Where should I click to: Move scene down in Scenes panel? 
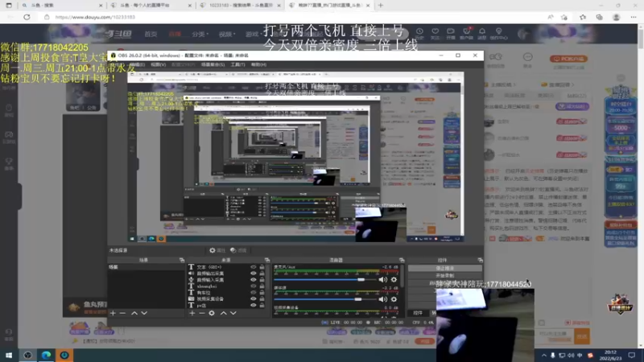coord(144,313)
